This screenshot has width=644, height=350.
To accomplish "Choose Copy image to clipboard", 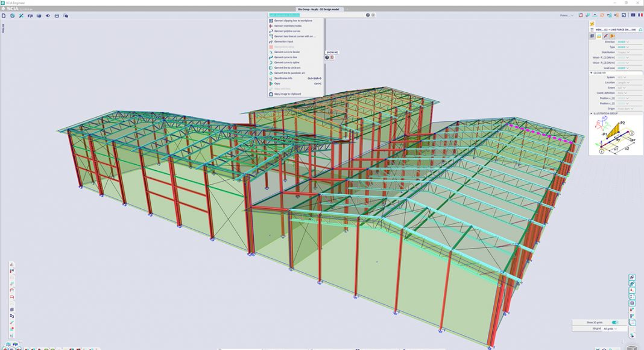I will (287, 94).
